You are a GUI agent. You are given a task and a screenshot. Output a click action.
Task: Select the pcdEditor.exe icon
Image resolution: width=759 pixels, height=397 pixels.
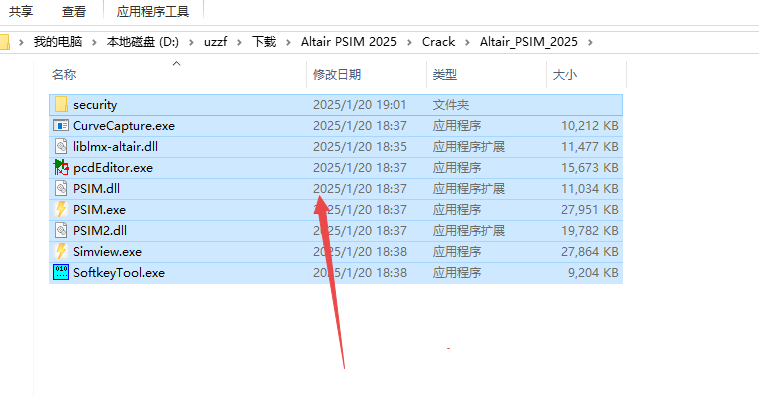coord(61,168)
